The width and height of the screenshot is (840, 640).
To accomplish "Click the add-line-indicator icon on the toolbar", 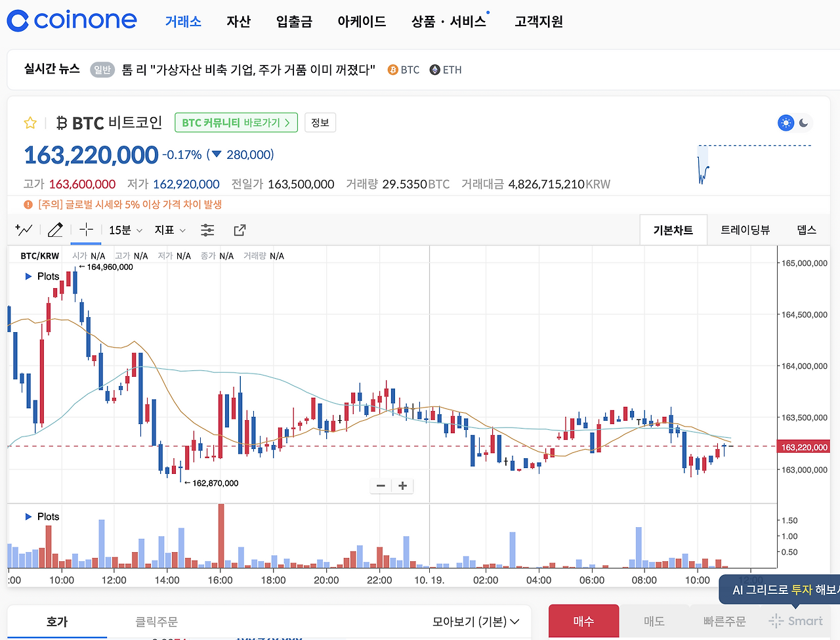I will (x=25, y=230).
